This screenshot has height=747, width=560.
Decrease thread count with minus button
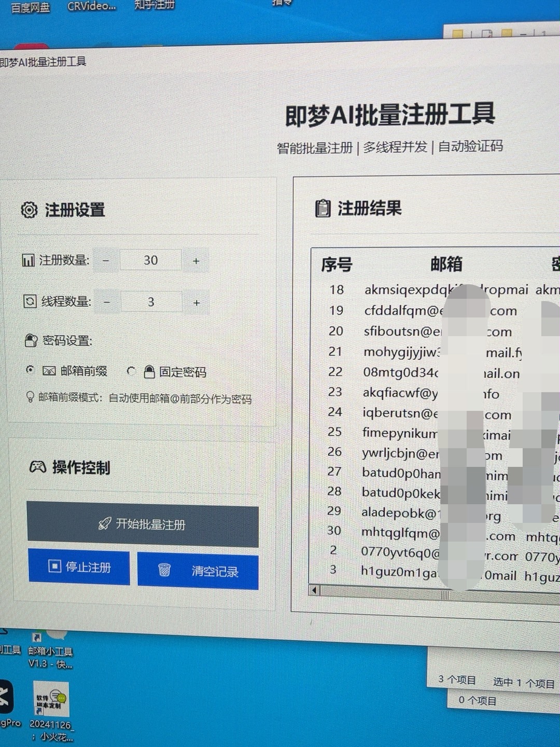pos(107,302)
